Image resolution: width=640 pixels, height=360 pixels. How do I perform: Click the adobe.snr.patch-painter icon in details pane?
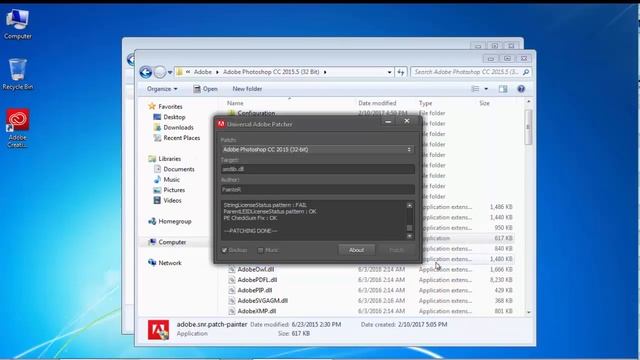[158, 329]
